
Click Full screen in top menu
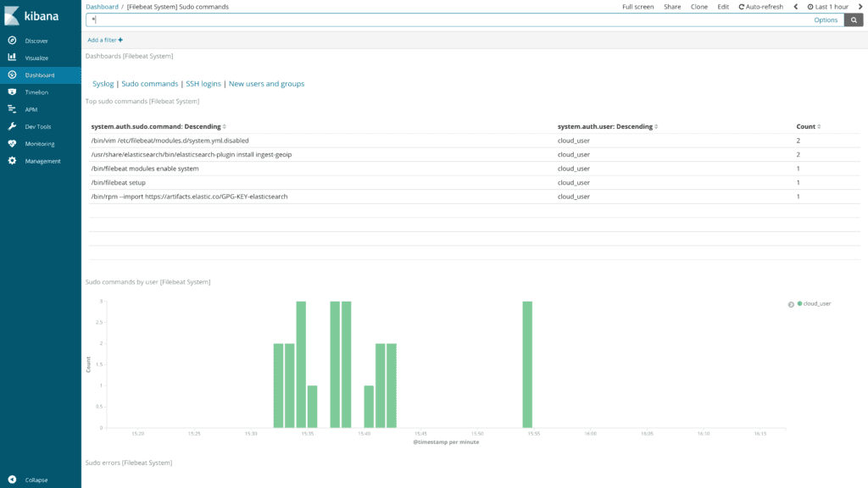coord(637,7)
